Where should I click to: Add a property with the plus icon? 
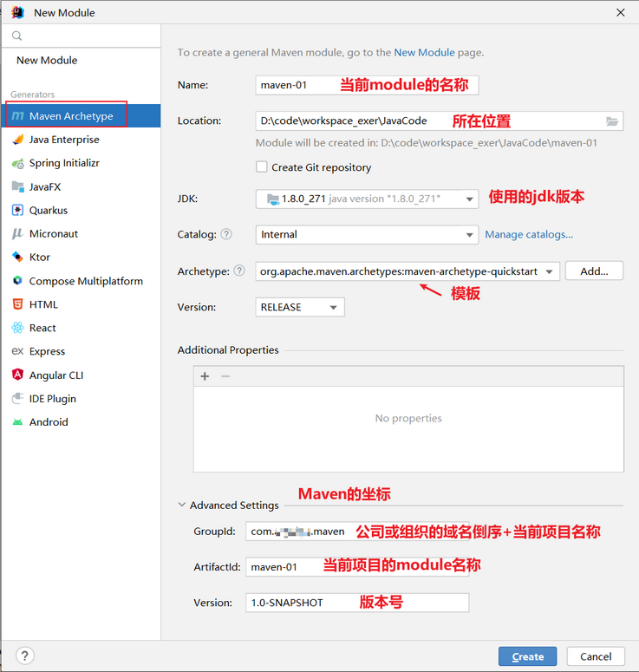(205, 376)
